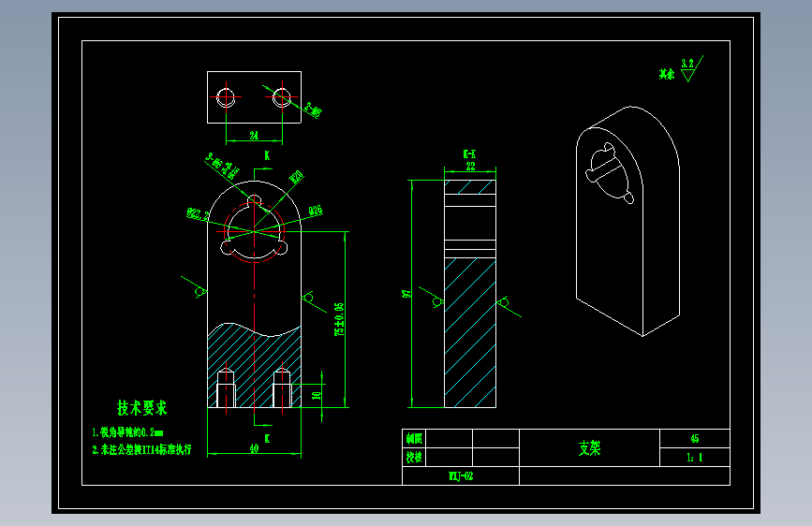Click the "75±0.05" height dimension

[339, 320]
